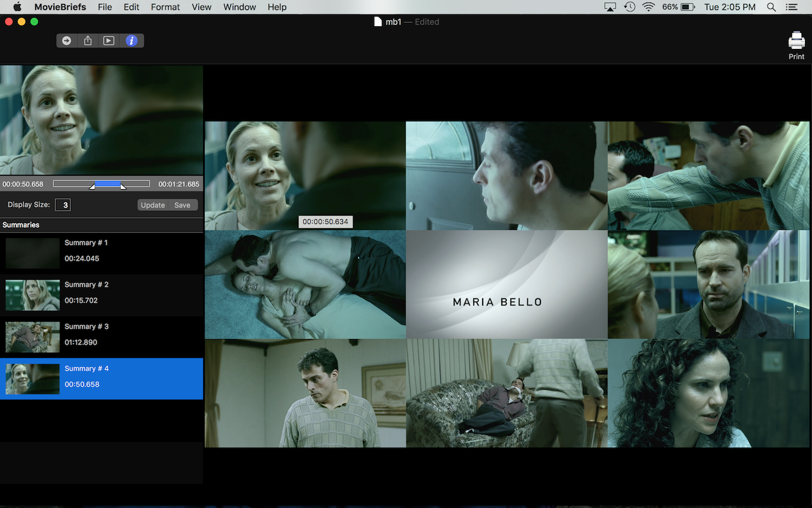Open Time Machine menu bar icon

(x=629, y=7)
